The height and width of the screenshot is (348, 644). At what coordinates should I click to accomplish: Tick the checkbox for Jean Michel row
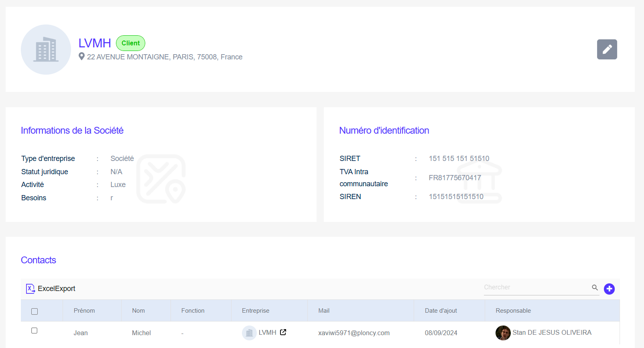[35, 331]
